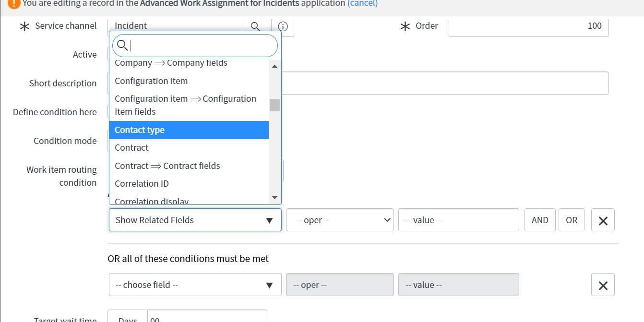644x322 pixels.
Task: Remove the first condition row with X
Action: [x=603, y=220]
